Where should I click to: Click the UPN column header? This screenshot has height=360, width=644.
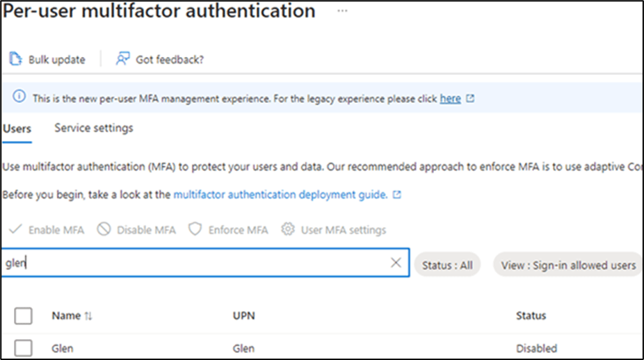coord(243,316)
